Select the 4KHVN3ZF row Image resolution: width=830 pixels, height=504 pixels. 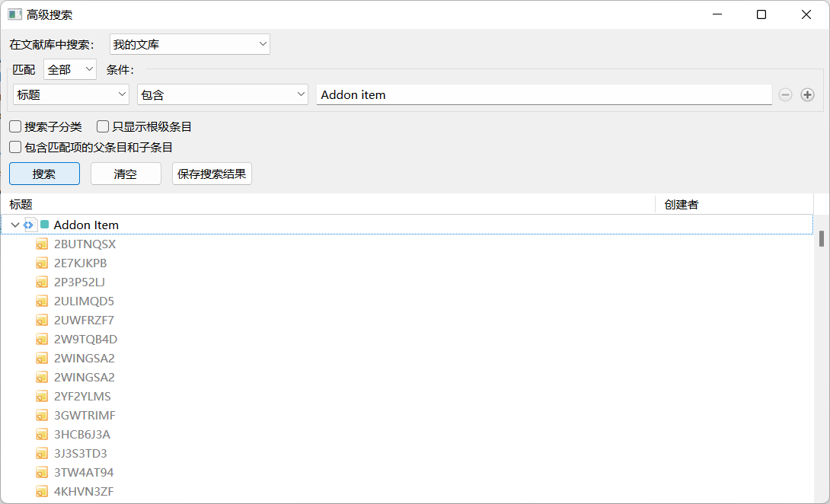pyautogui.click(x=407, y=492)
